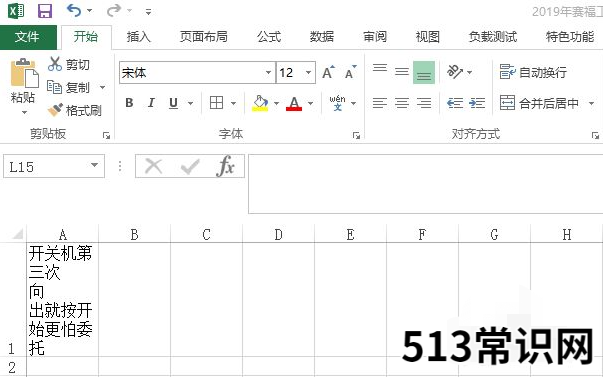Switch to the 插入 Insert tab
Screen dimensions: 603x377
pyautogui.click(x=139, y=37)
